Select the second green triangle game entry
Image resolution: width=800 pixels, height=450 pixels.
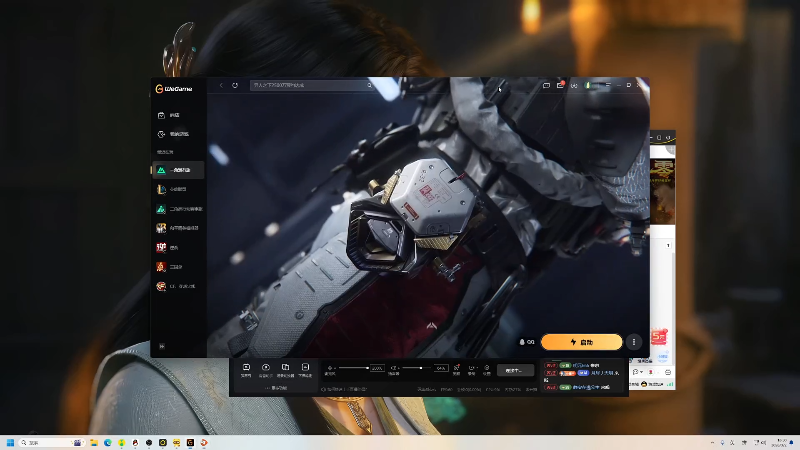(178, 209)
